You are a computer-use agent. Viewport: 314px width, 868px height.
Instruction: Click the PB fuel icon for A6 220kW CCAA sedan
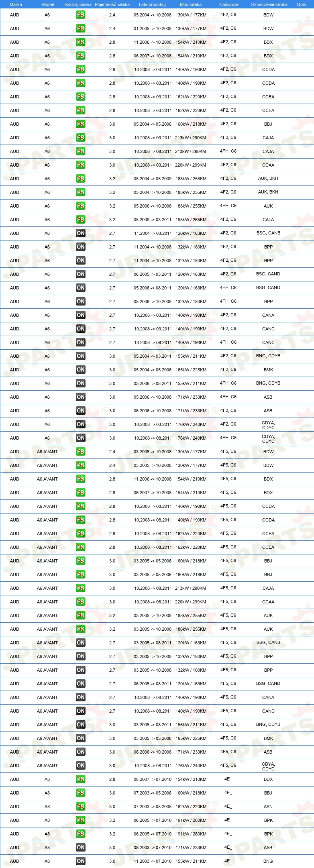80,165
